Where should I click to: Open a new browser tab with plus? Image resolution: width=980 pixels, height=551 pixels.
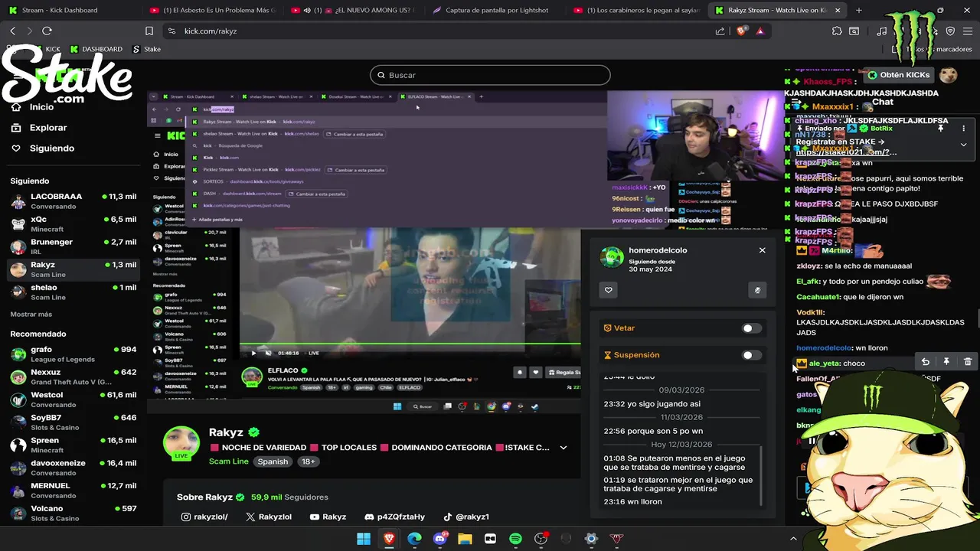pyautogui.click(x=858, y=10)
